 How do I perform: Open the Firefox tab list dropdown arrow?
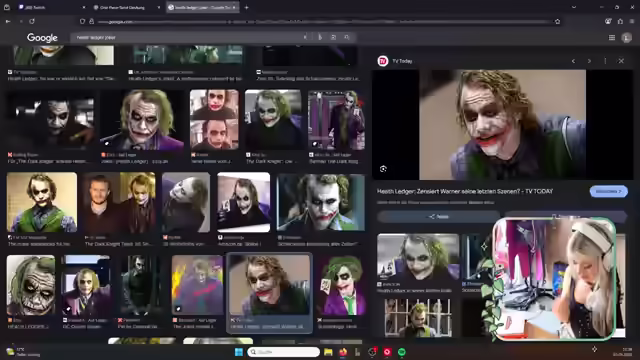click(x=574, y=7)
